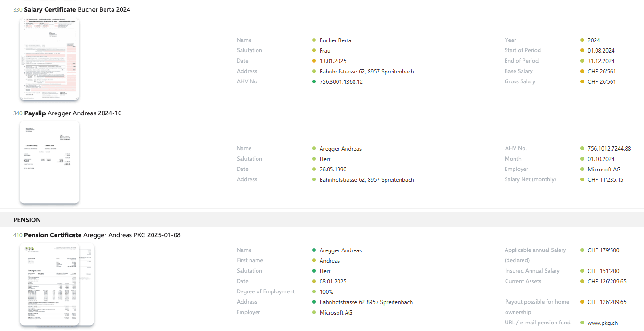644x331 pixels.
Task: Select the applicable annual salary CHF 179'500
Action: 604,250
